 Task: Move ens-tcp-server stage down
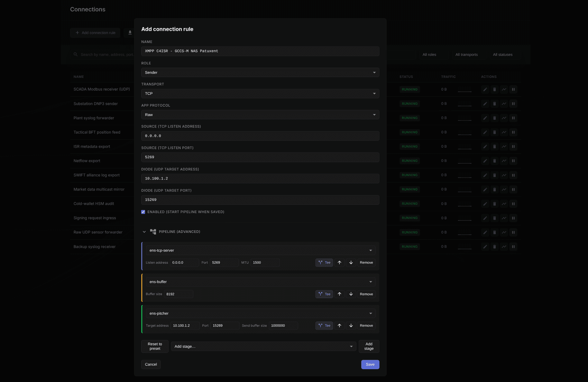351,263
